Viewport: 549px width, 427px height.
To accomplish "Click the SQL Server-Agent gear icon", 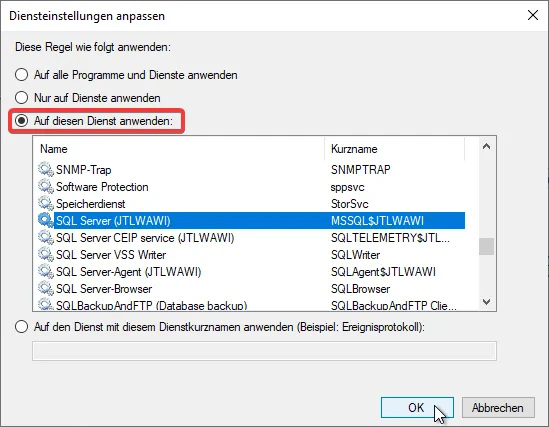I will tap(46, 272).
